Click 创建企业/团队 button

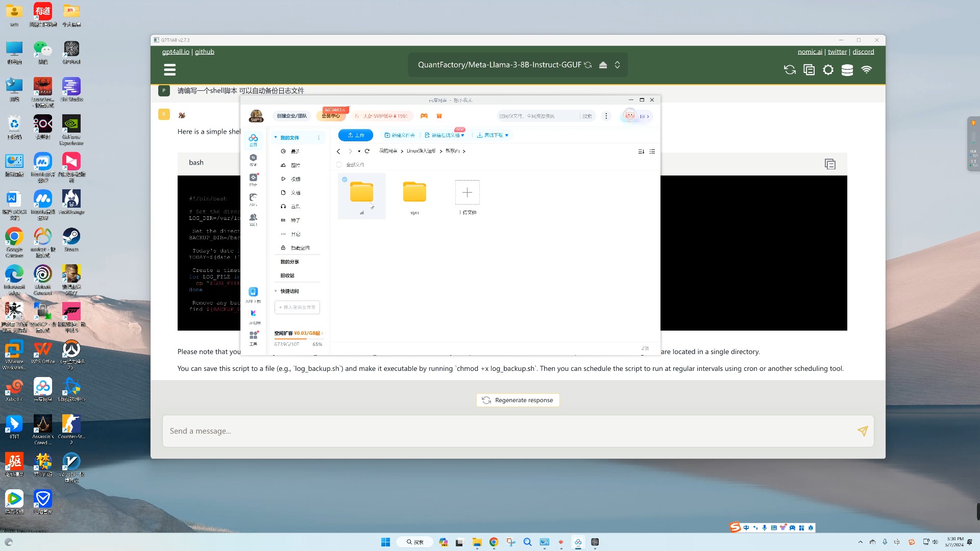(x=292, y=116)
